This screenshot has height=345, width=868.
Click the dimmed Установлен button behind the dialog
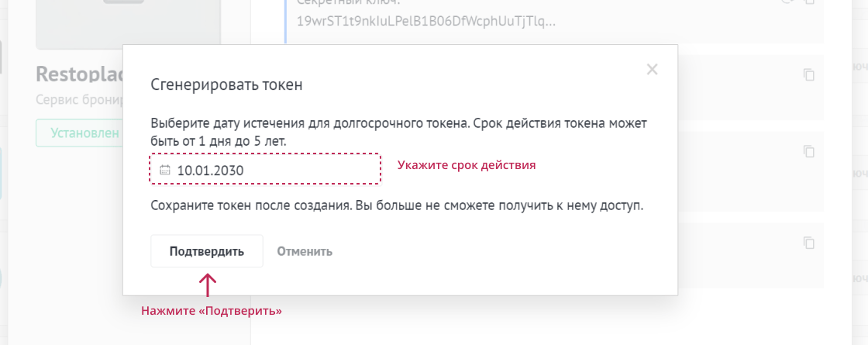(x=79, y=133)
